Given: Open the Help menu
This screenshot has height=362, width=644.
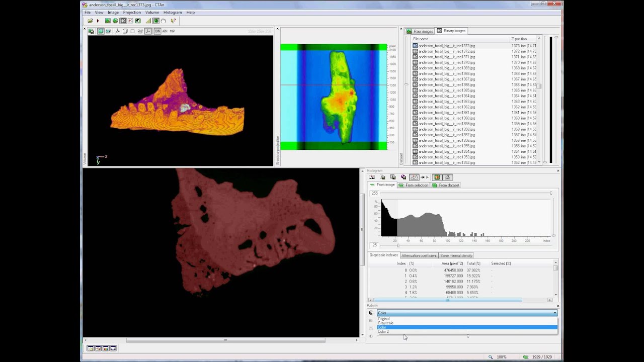Looking at the screenshot, I should (x=191, y=12).
